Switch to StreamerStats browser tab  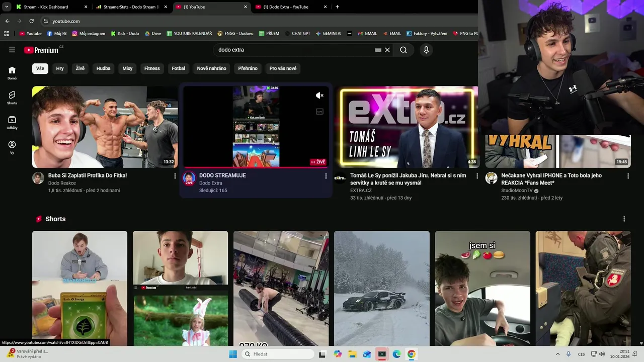tap(131, 7)
